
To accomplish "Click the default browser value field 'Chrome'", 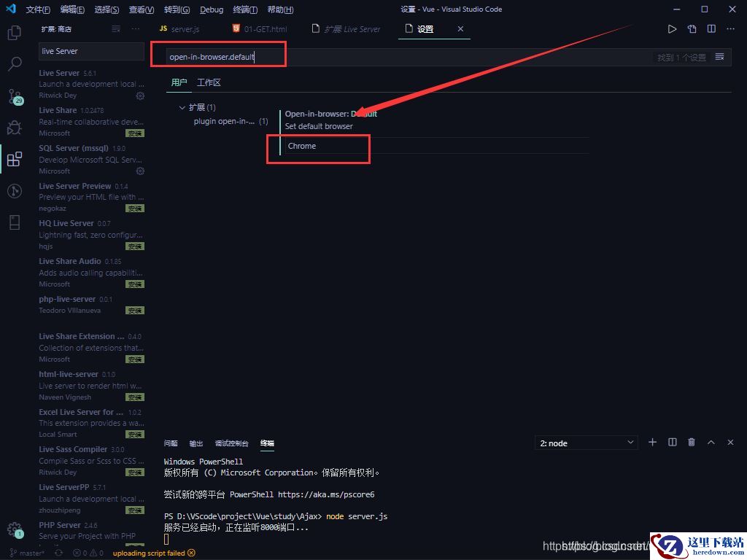I will coord(437,146).
